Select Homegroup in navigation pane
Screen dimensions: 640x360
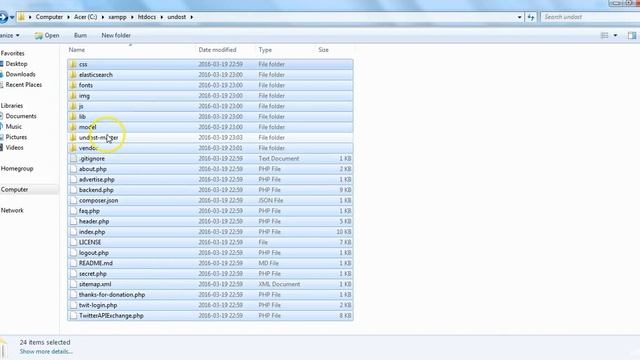17,169
